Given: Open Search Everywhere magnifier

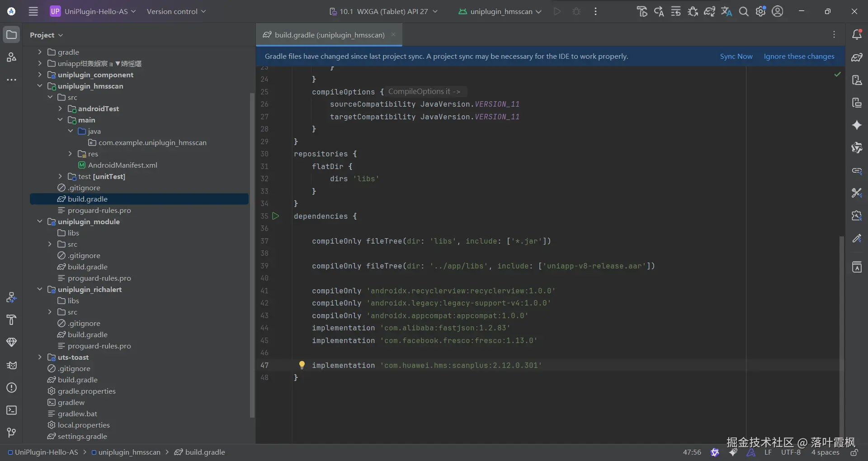Looking at the screenshot, I should pos(744,11).
